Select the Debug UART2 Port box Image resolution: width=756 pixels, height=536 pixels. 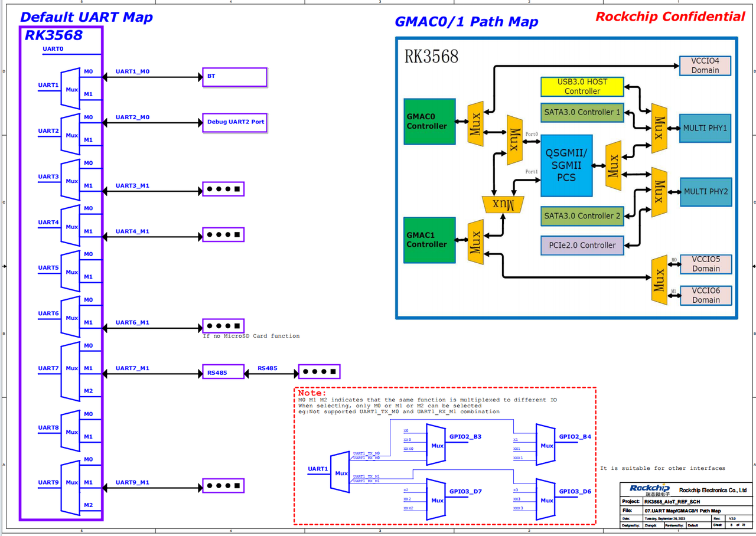[234, 123]
